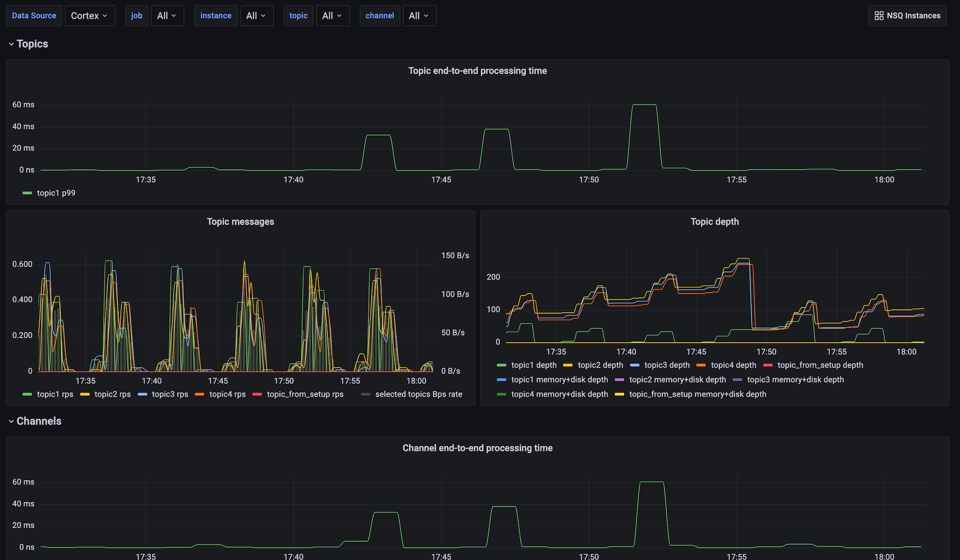This screenshot has width=960, height=560.
Task: Click the topic_from_setup depth legend marker
Action: point(767,365)
